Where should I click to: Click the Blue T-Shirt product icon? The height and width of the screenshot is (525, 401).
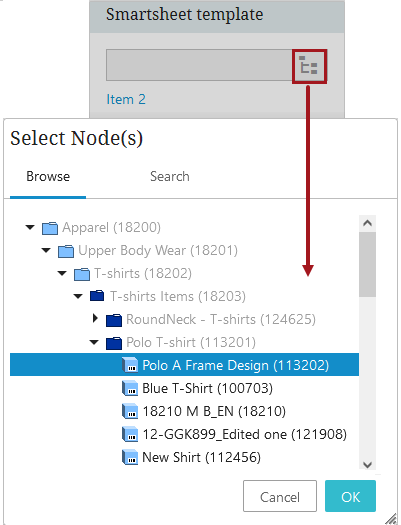[130, 389]
